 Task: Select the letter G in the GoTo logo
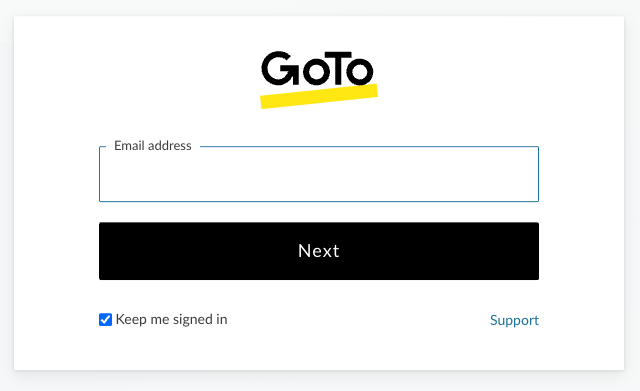tap(280, 68)
